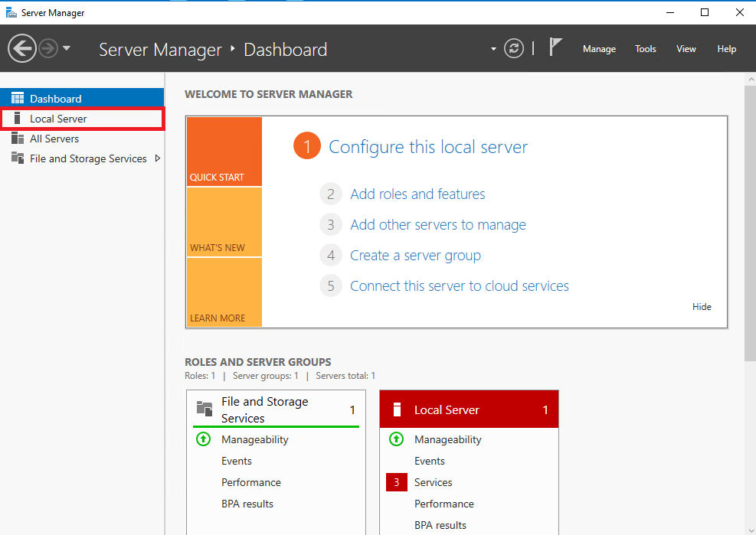Viewport: 756px width, 535px height.
Task: Click BPA results in Local Server tile
Action: tap(440, 525)
